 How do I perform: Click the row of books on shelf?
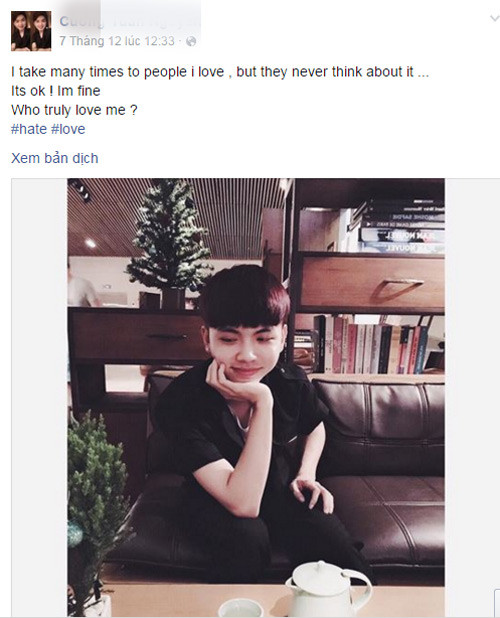371,344
